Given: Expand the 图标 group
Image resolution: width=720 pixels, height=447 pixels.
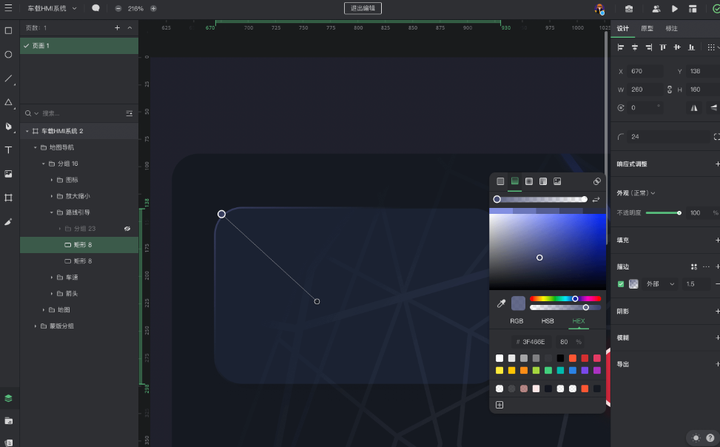Looking at the screenshot, I should coord(51,180).
